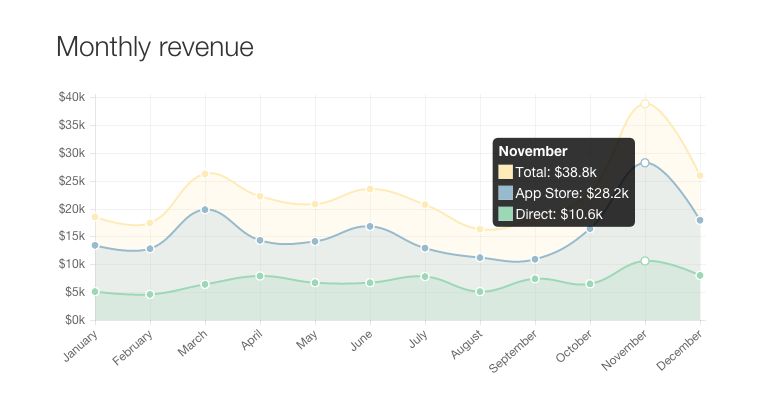
Task: Click the Total data point for January
Action: click(x=95, y=217)
